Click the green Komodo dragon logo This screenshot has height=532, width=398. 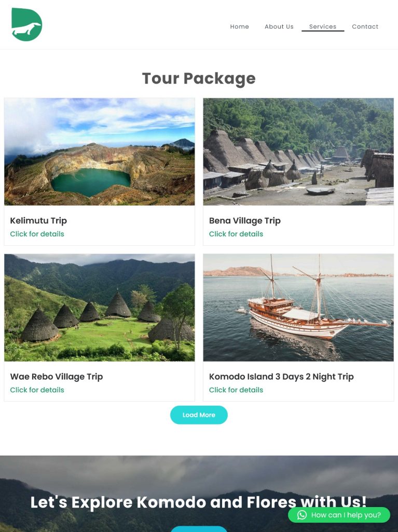26,24
